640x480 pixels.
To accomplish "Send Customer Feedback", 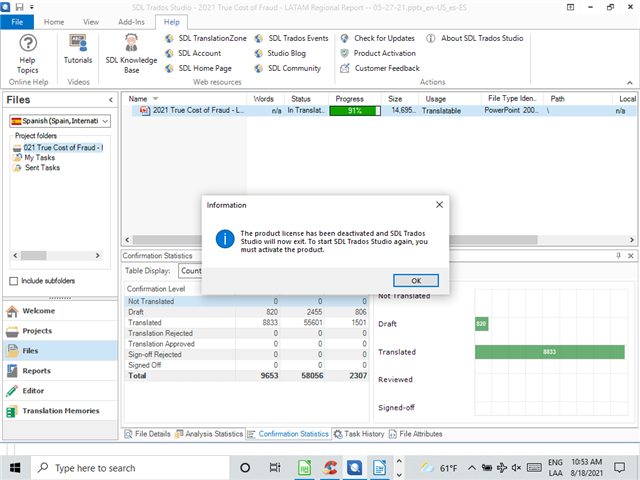I will (380, 68).
